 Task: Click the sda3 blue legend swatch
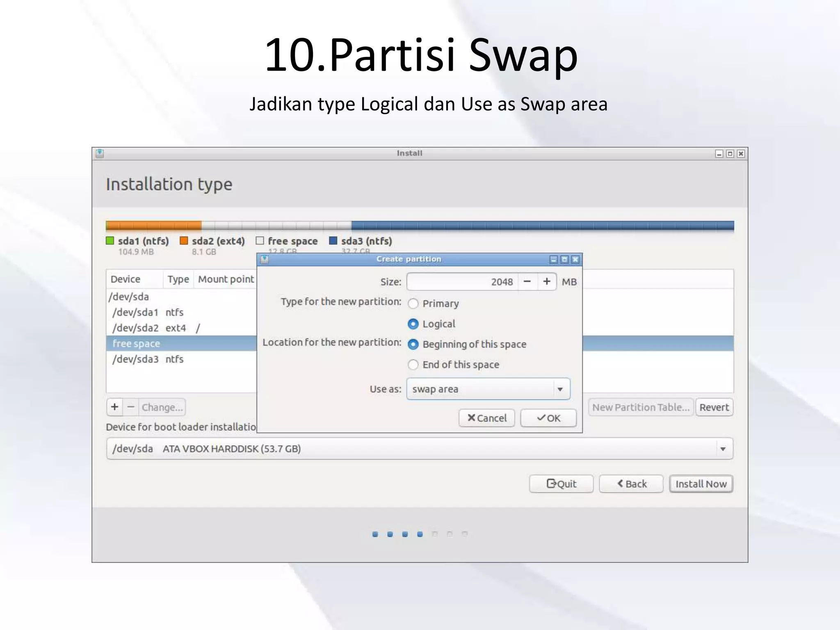pos(333,241)
